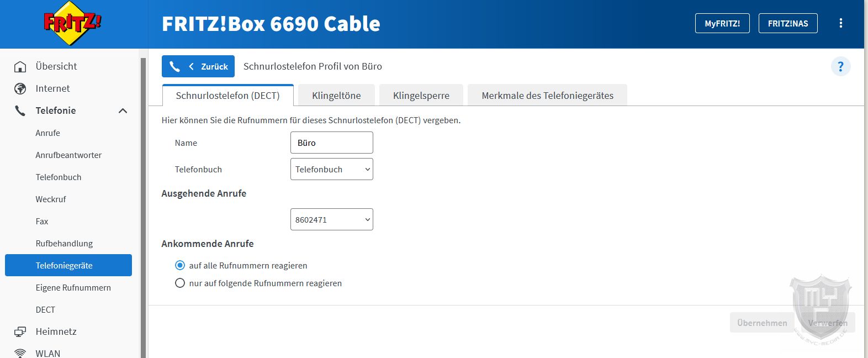
Task: Click the WLAN wifi icon
Action: (x=20, y=353)
